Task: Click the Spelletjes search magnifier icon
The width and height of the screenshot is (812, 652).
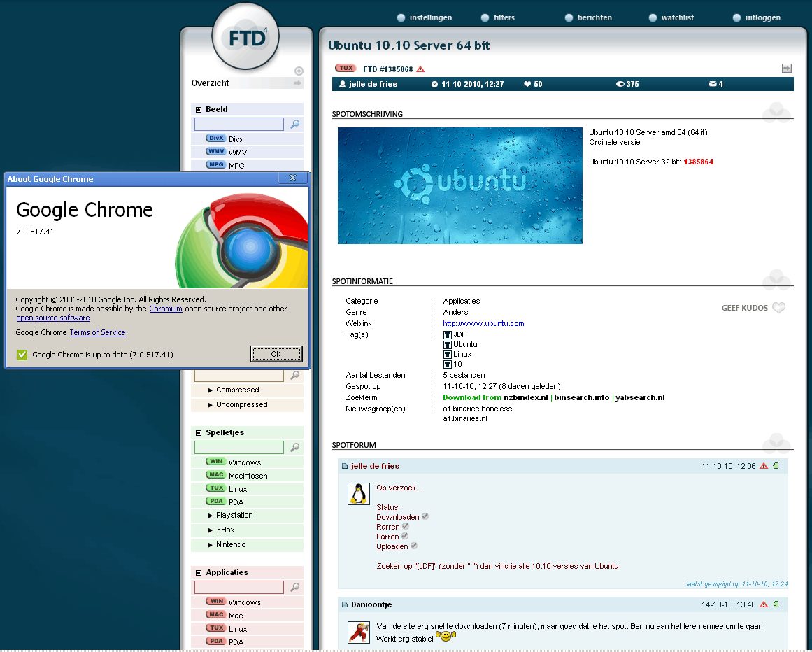Action: point(294,448)
